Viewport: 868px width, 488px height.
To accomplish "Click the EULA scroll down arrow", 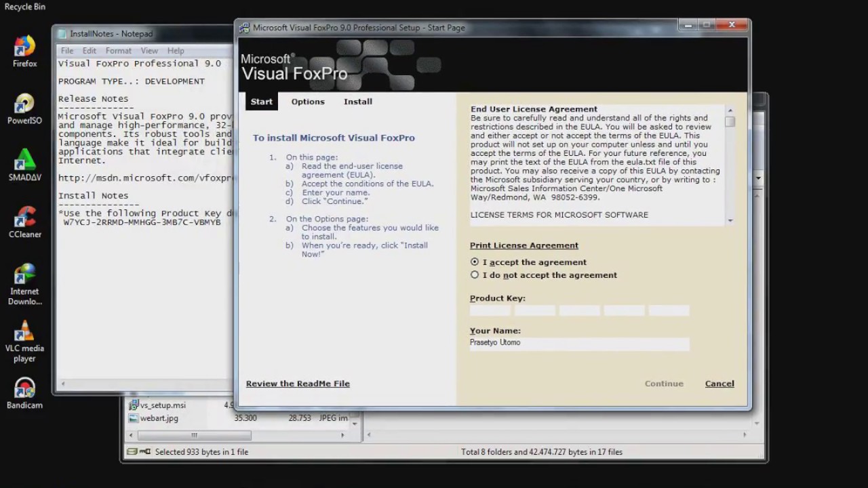I will click(x=730, y=220).
